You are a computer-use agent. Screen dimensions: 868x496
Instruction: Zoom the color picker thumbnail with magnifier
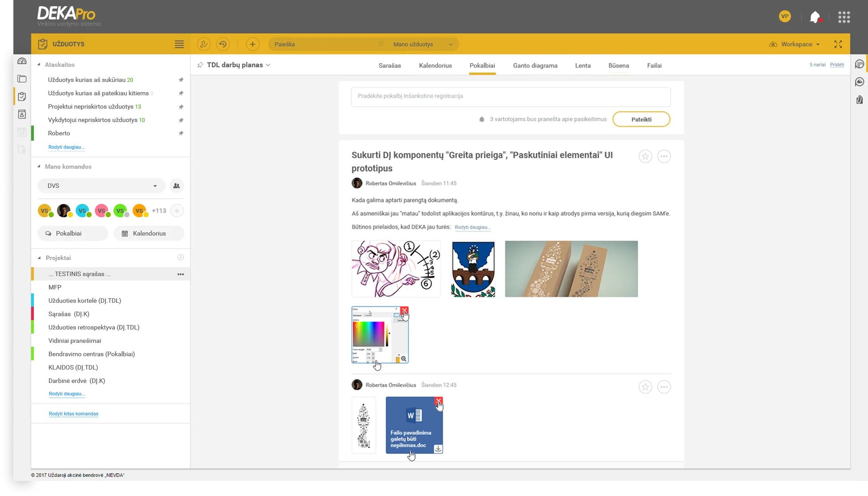point(404,359)
